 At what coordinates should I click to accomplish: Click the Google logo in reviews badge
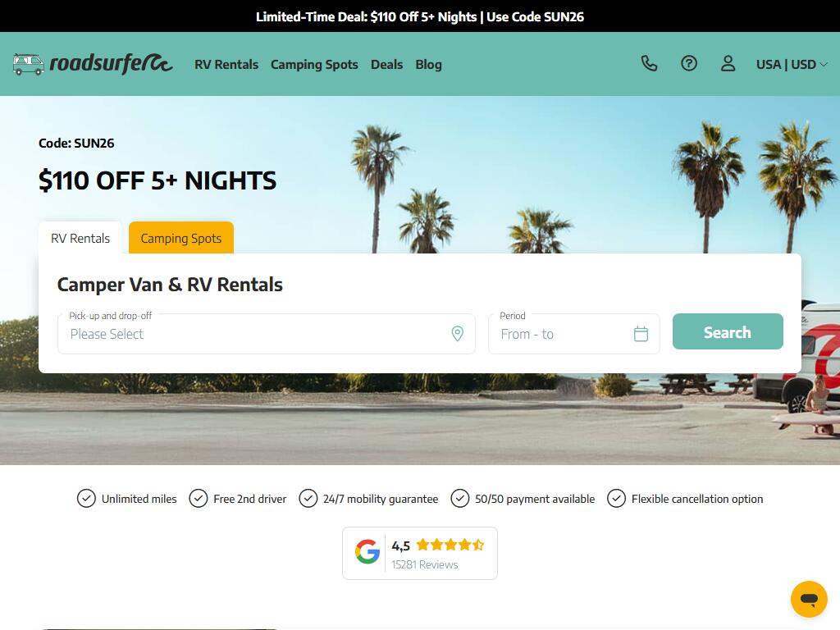pos(367,552)
